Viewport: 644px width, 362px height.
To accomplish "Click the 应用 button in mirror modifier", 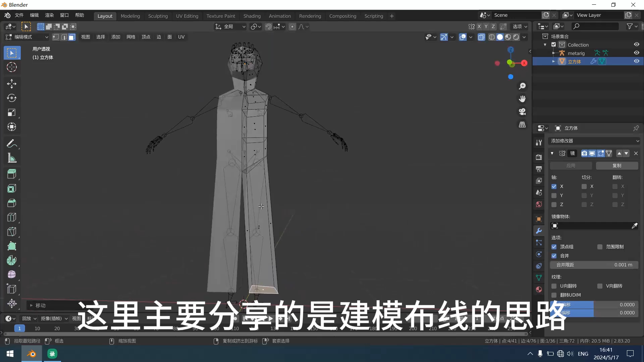I will pyautogui.click(x=570, y=166).
